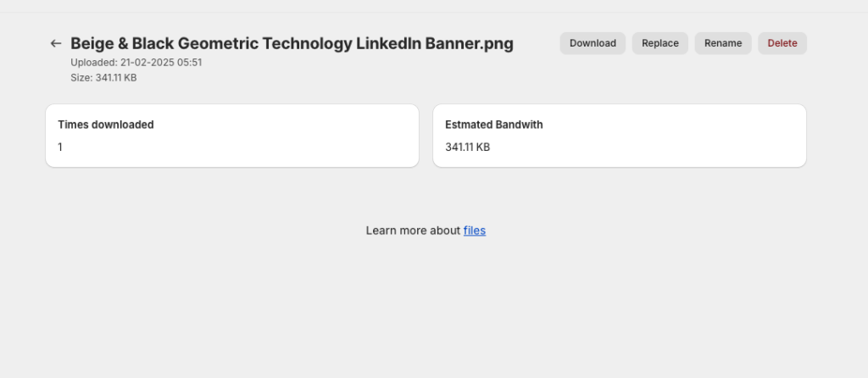Click the download count value '1'
The height and width of the screenshot is (378, 868).
point(60,147)
